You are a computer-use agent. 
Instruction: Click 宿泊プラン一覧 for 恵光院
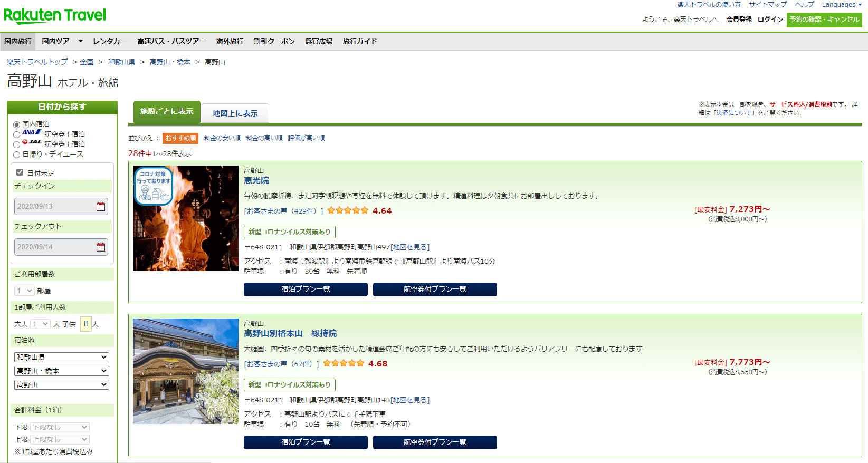click(306, 290)
